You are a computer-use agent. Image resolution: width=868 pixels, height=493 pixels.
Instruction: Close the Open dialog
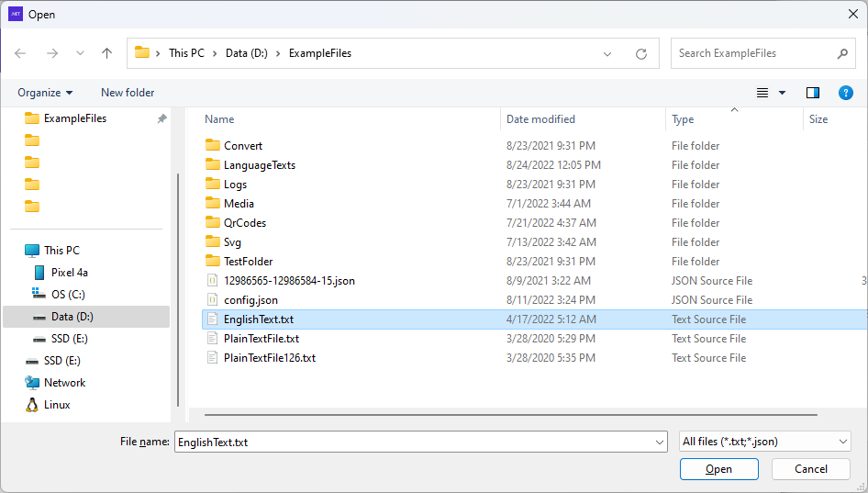coord(853,15)
